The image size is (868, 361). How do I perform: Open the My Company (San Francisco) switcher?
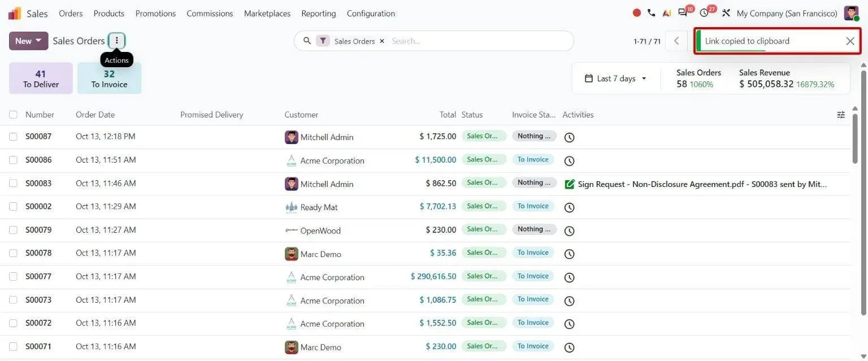coord(787,13)
